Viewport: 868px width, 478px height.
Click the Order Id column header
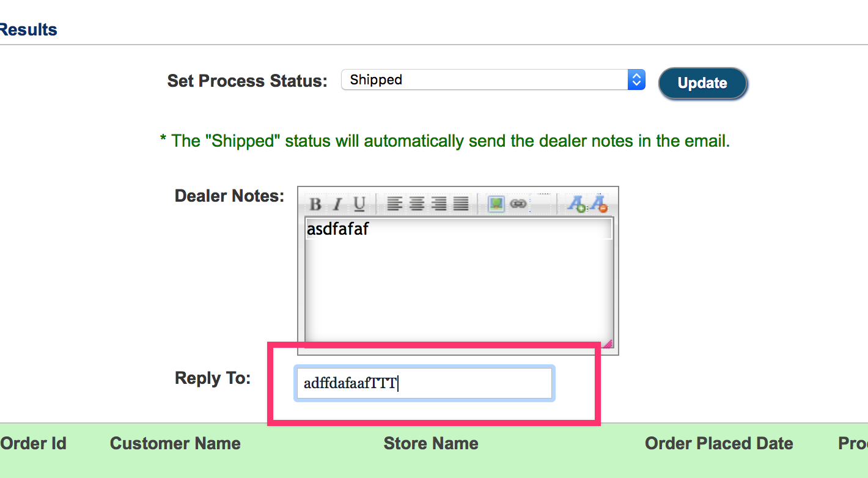point(33,443)
